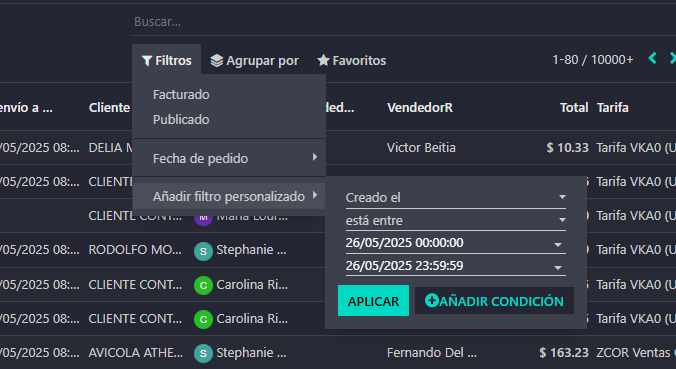
Task: Open start date 26/05/2025 00:00:00 picker
Action: pyautogui.click(x=456, y=243)
